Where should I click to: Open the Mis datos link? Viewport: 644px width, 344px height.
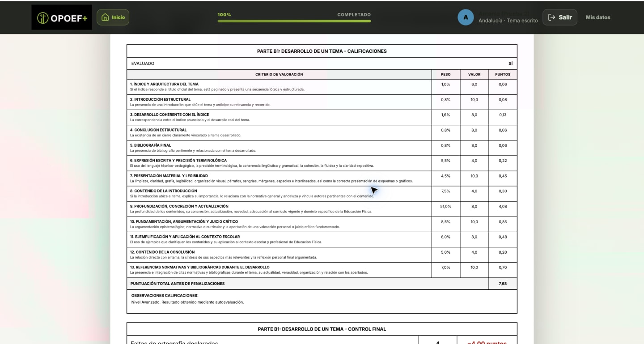[598, 17]
